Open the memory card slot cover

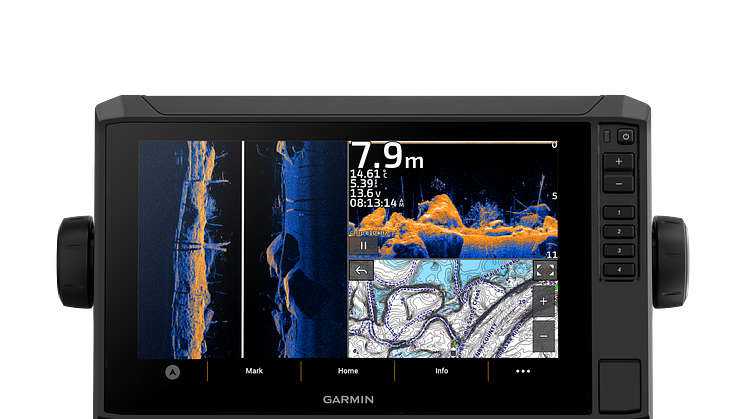(619, 382)
